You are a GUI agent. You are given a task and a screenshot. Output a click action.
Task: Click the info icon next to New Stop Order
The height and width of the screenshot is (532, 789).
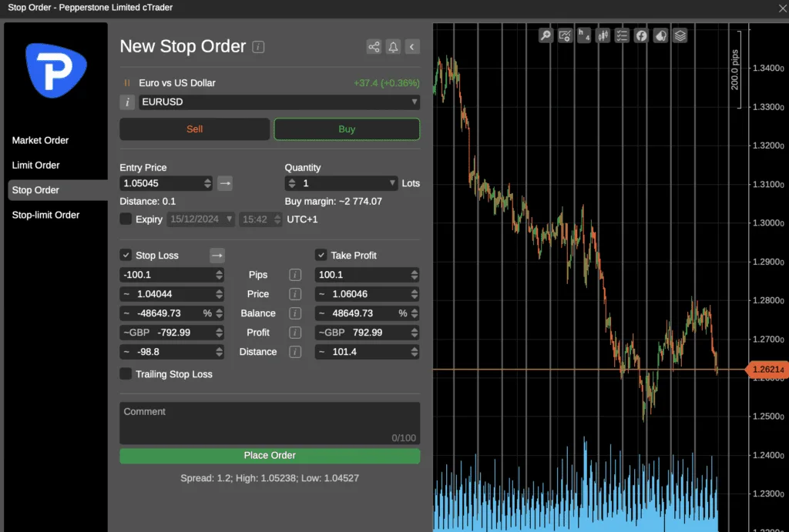pos(258,47)
